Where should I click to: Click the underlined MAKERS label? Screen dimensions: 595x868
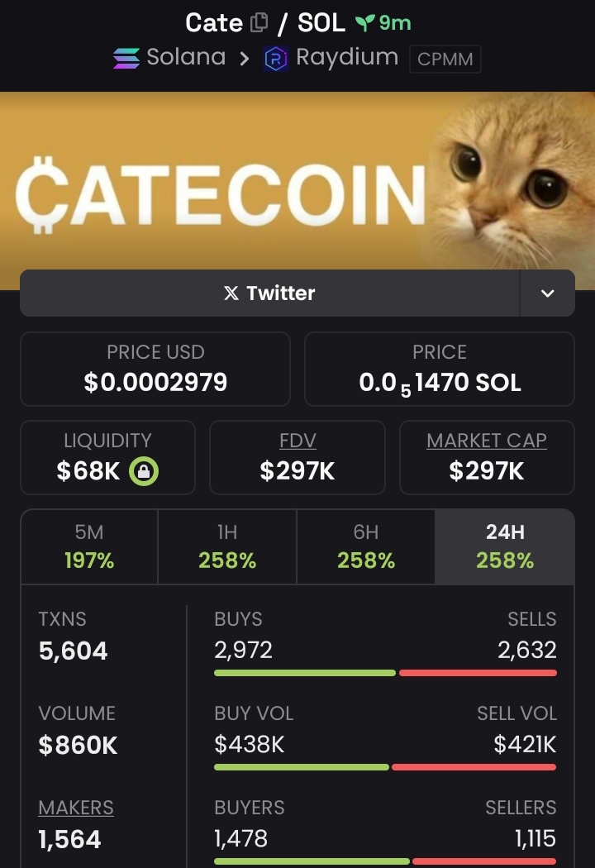coord(76,808)
